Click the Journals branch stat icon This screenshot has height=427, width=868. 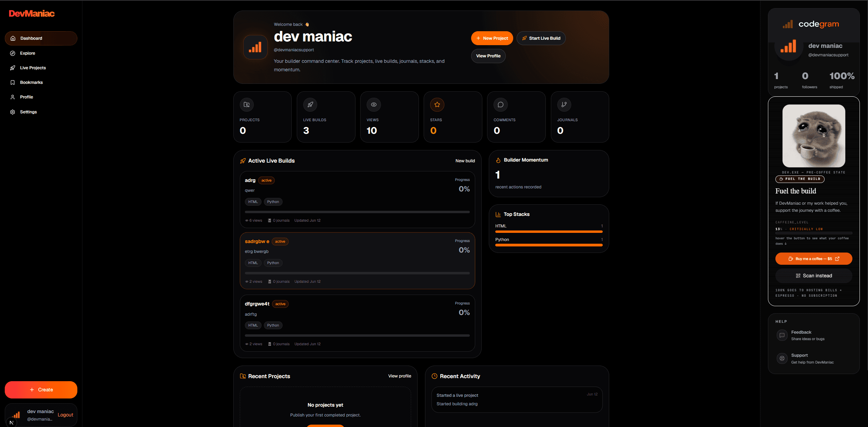pos(564,105)
